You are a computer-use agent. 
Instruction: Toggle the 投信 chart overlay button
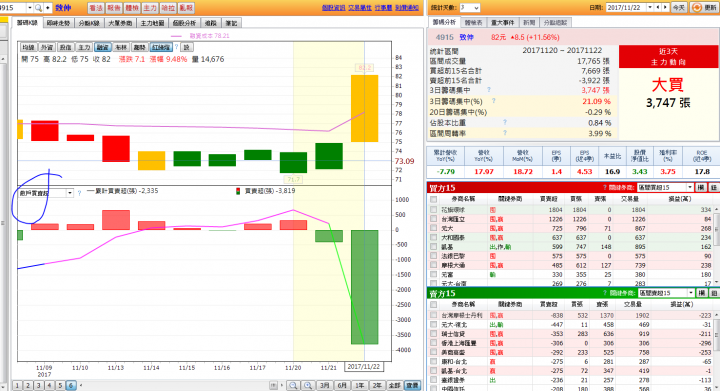(65, 47)
